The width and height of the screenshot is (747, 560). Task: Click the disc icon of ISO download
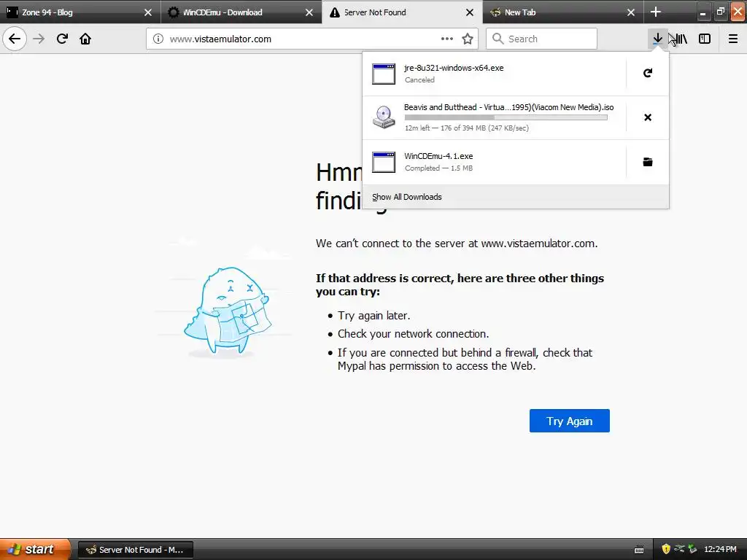[x=384, y=117]
